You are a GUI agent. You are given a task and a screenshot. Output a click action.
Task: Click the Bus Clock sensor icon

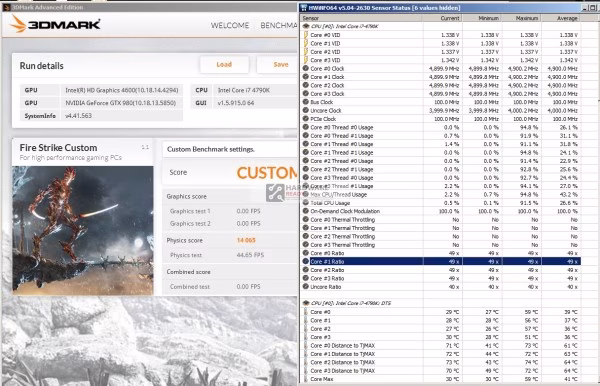pos(306,102)
